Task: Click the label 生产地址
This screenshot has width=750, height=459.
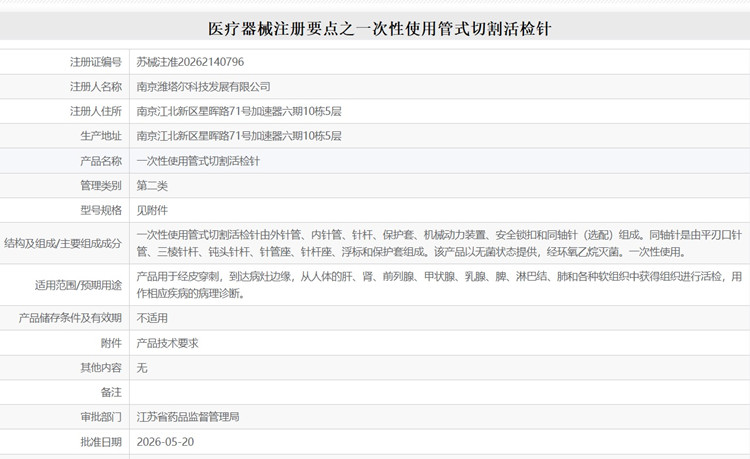Action: click(101, 136)
